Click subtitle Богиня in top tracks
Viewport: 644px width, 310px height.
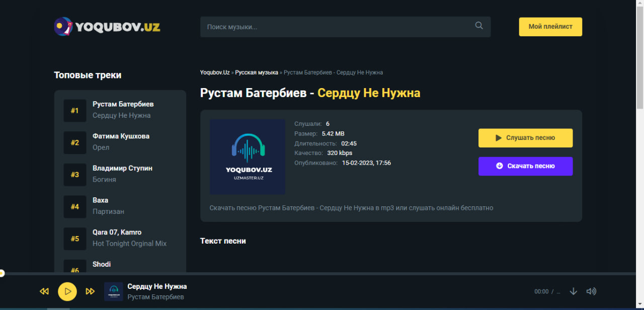point(104,179)
